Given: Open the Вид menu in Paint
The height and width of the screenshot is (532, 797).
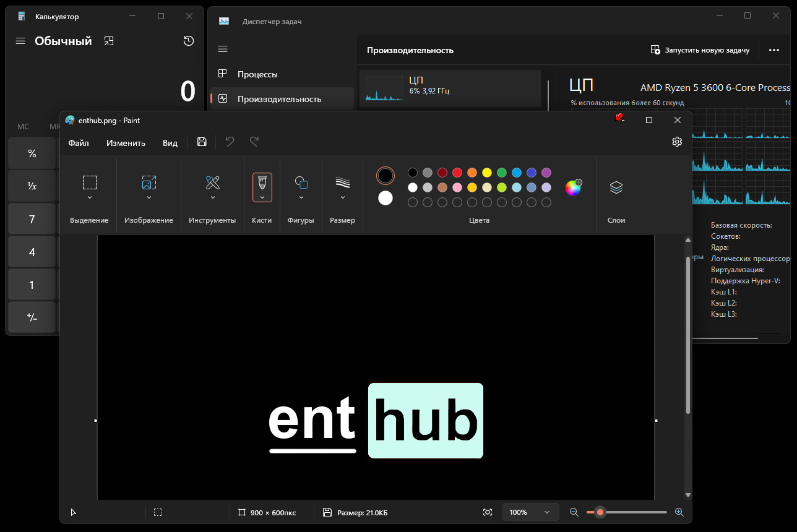Looking at the screenshot, I should tap(170, 143).
